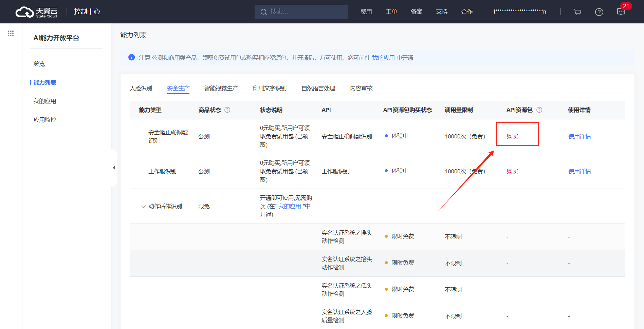Viewport: 644px width, 329px height.
Task: Click 购买 for 安全帽正确佩戴识别
Action: coord(512,136)
